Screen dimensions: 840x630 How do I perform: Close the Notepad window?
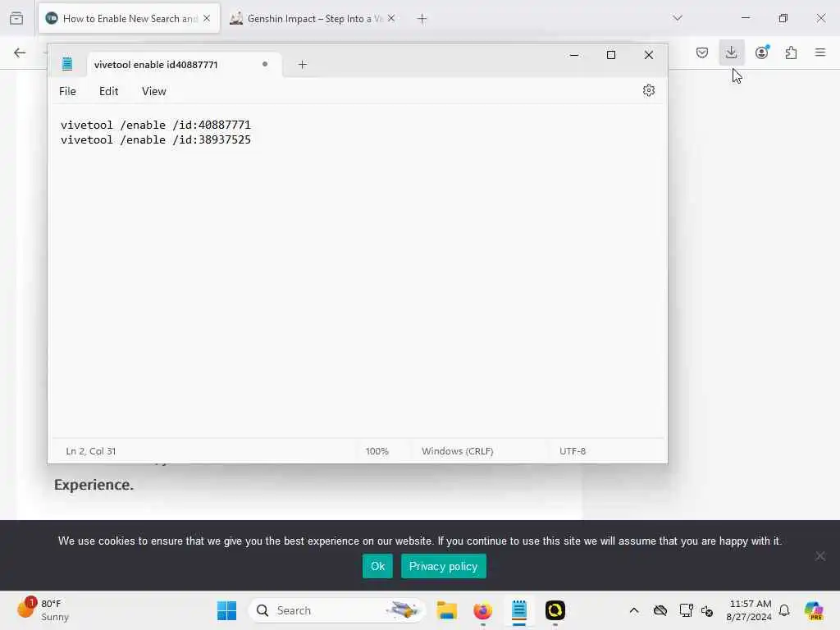click(648, 55)
